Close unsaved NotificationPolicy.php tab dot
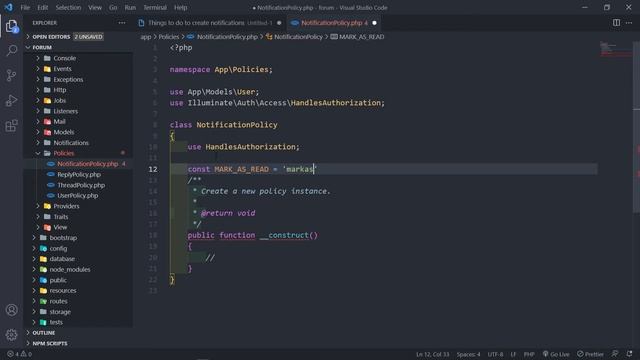640x360 pixels. [x=374, y=23]
